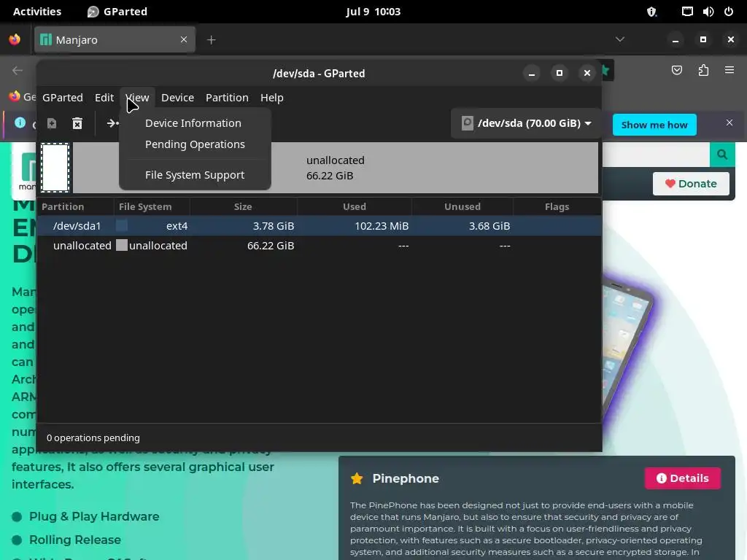
Task: Click the new partition toolbar icon
Action: tap(52, 124)
